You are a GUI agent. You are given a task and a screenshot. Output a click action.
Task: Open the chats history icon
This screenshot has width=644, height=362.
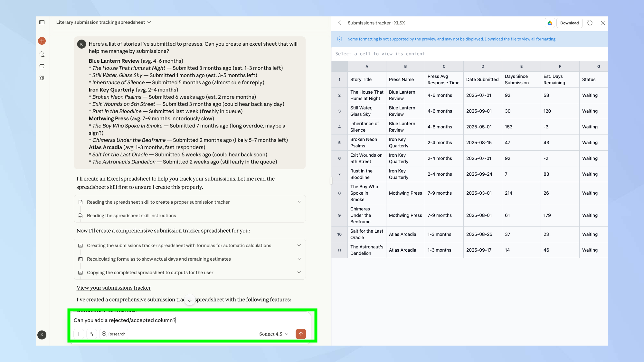(x=42, y=54)
